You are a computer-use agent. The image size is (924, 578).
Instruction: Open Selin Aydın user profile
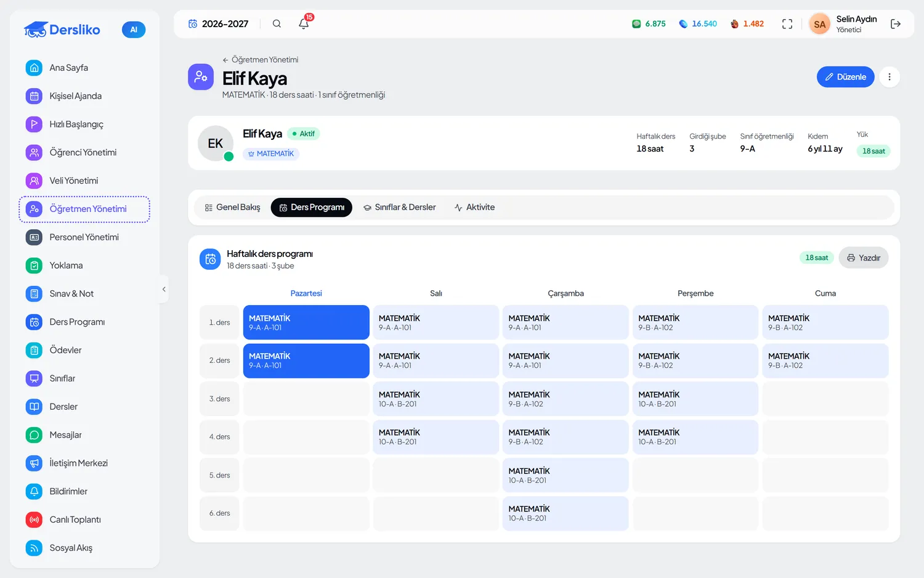coord(843,24)
